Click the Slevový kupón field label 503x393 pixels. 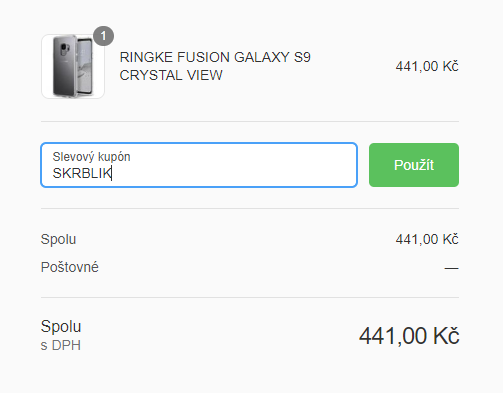click(x=91, y=157)
